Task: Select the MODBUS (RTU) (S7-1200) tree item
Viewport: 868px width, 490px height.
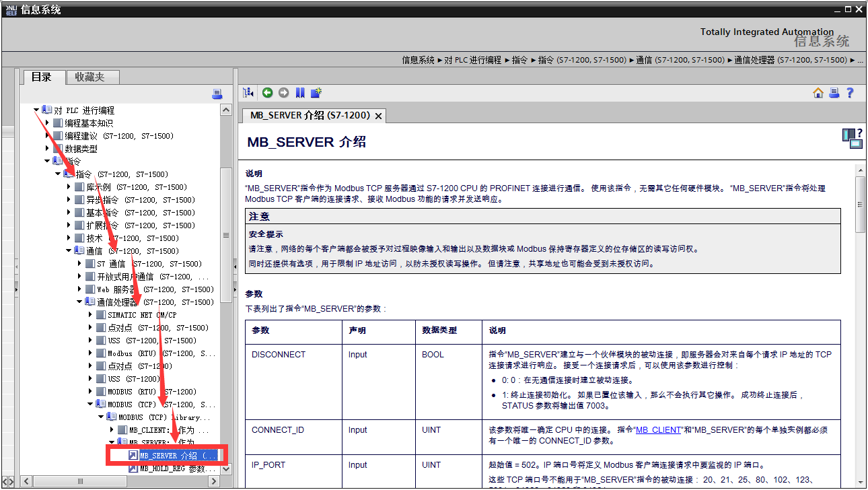Action: coord(152,392)
